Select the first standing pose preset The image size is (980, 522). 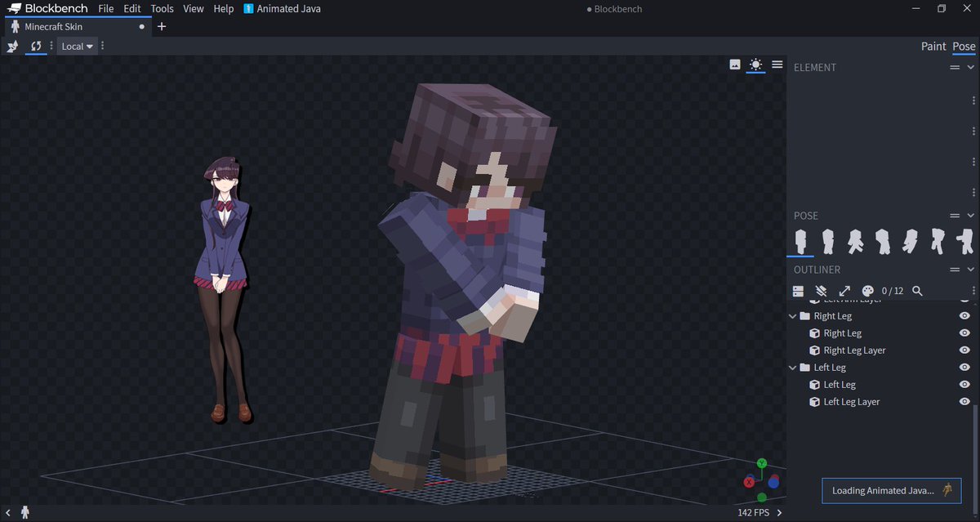pos(801,241)
